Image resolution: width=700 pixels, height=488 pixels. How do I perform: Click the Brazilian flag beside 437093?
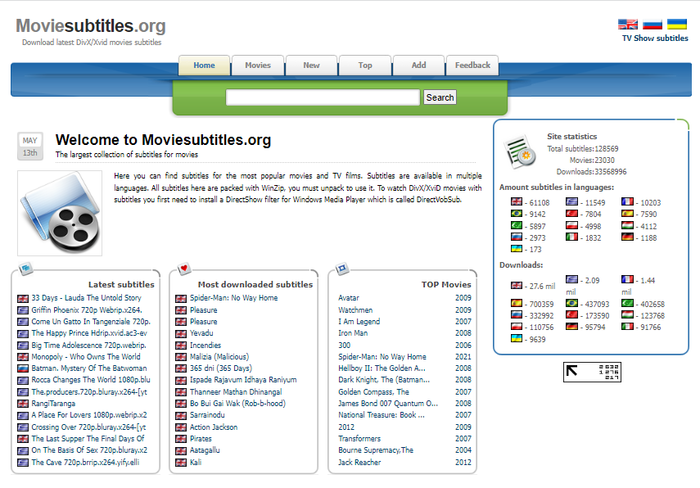click(x=572, y=303)
